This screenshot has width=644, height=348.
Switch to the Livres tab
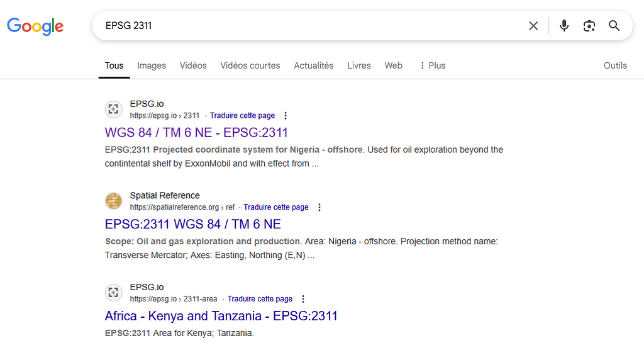(359, 65)
